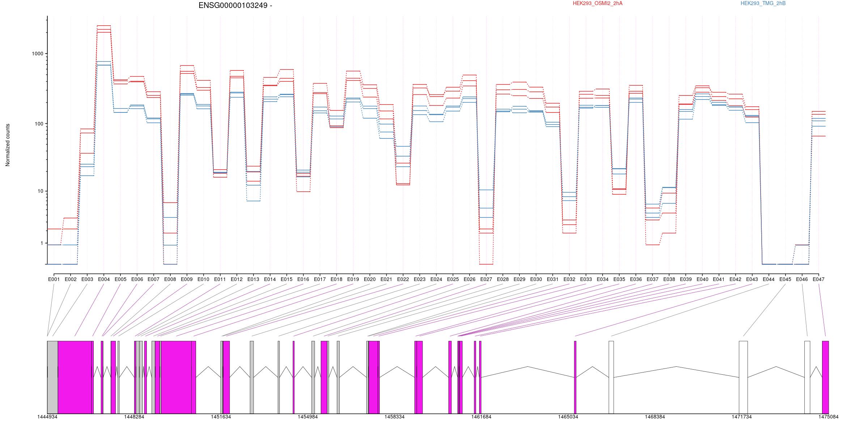Click exon label E028

[x=503, y=279]
